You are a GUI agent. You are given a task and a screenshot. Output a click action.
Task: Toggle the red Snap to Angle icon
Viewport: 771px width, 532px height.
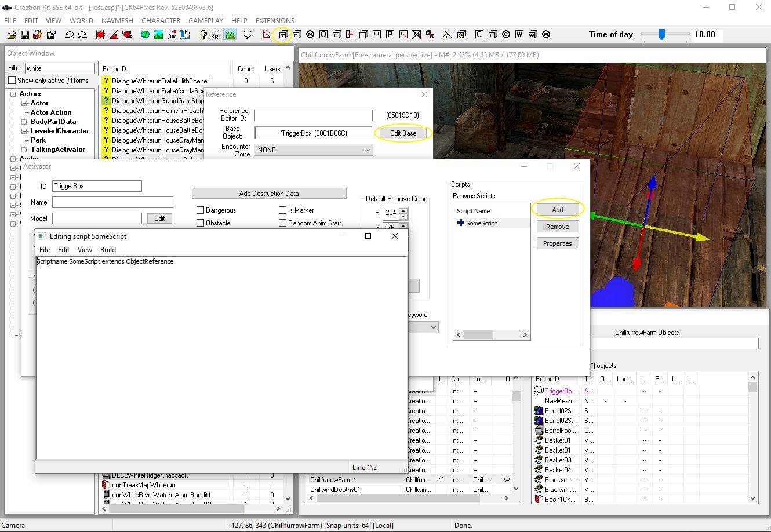click(114, 35)
